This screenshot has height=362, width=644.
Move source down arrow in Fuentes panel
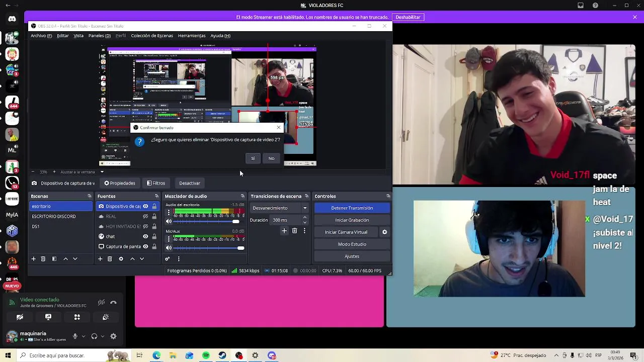point(142,259)
